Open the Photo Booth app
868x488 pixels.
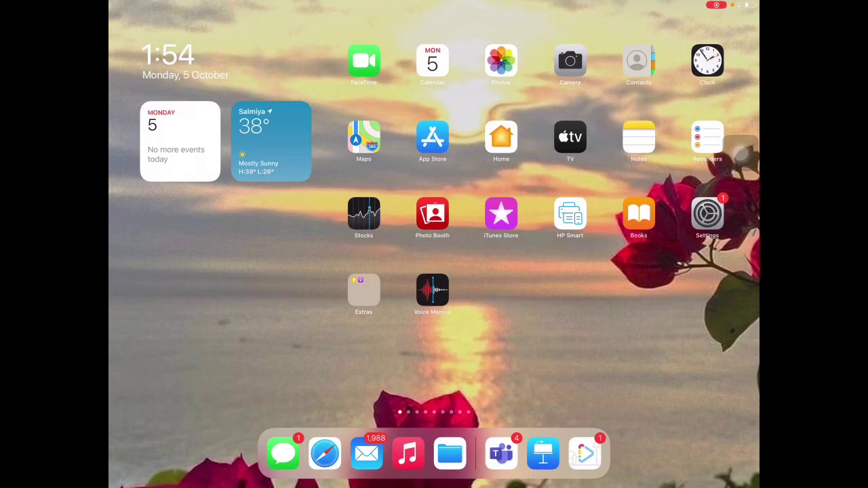[433, 214]
